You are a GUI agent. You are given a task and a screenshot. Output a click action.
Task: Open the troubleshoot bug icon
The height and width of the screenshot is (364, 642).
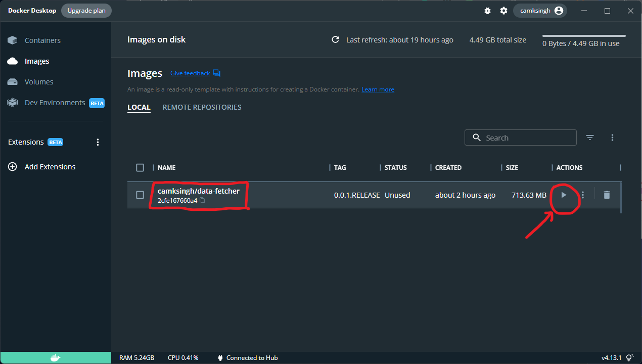[487, 11]
